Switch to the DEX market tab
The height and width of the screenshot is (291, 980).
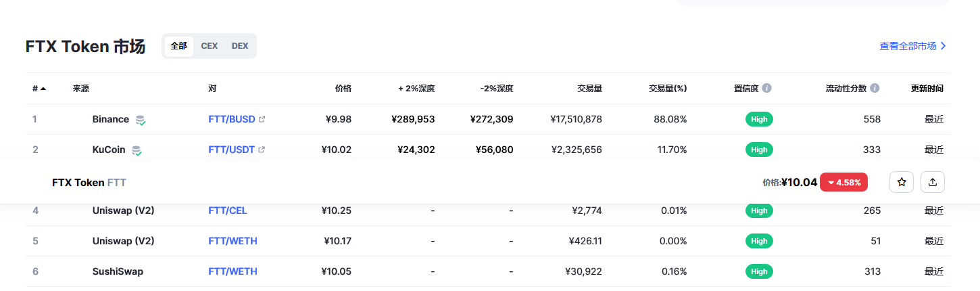(x=240, y=46)
